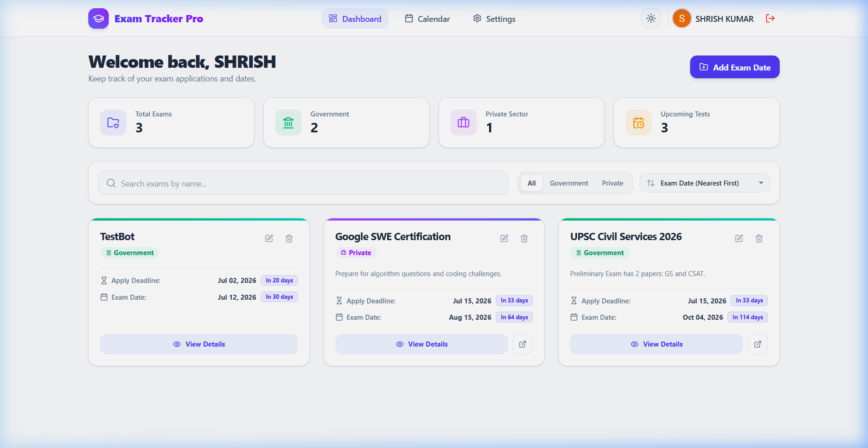Select the Private filter
Viewport: 868px width, 448px height.
(612, 183)
